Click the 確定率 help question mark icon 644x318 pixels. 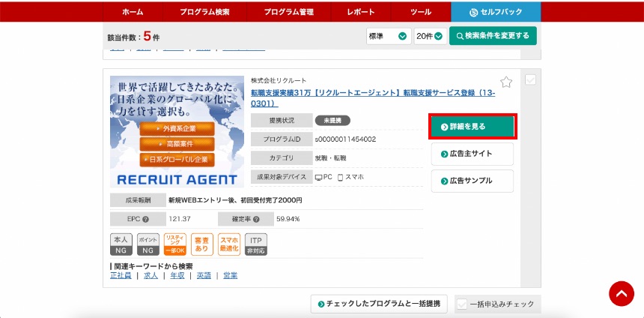pos(256,219)
